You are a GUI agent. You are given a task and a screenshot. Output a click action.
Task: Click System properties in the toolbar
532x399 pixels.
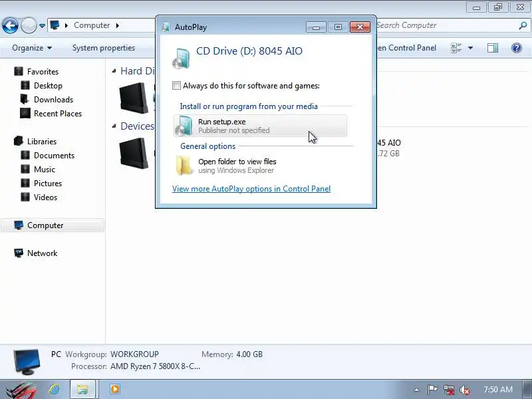pyautogui.click(x=104, y=48)
